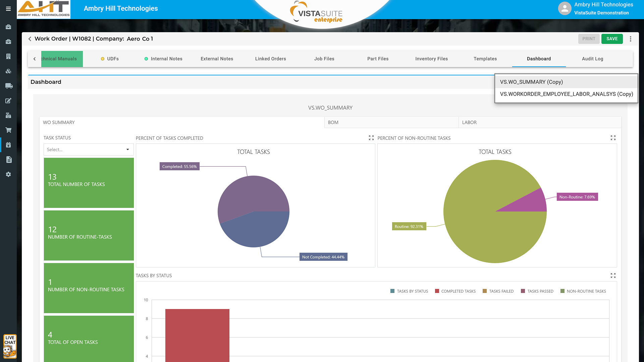This screenshot has width=644, height=362.
Task: Click the Not Completed pie slice
Action: click(x=257, y=230)
